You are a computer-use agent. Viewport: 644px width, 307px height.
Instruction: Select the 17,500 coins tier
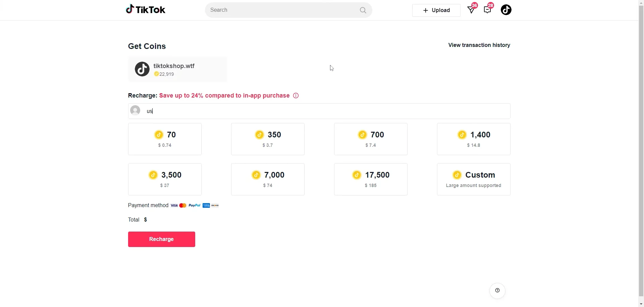click(370, 179)
